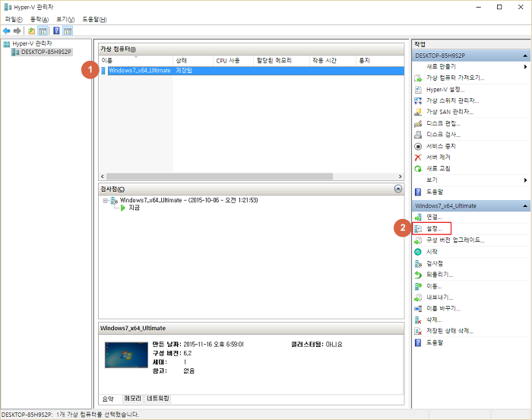Open the 도움말(H) menu
Viewport: 532px width, 420px height.
[94, 19]
